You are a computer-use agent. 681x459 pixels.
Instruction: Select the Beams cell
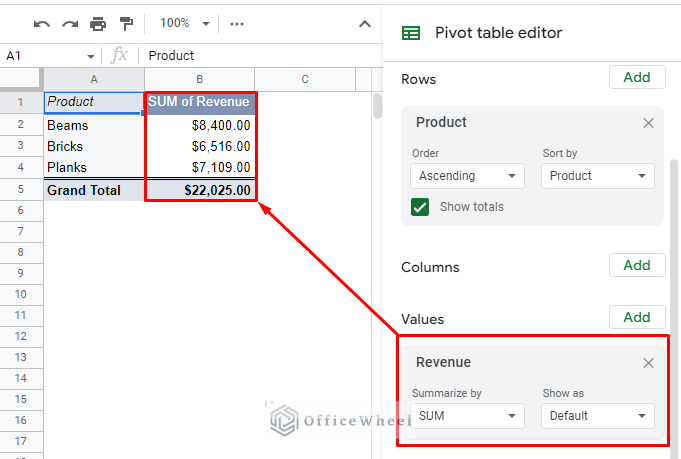tap(94, 125)
